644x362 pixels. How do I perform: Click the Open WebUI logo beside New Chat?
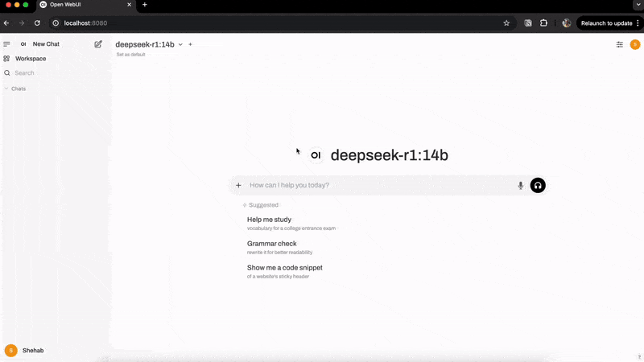click(x=23, y=44)
